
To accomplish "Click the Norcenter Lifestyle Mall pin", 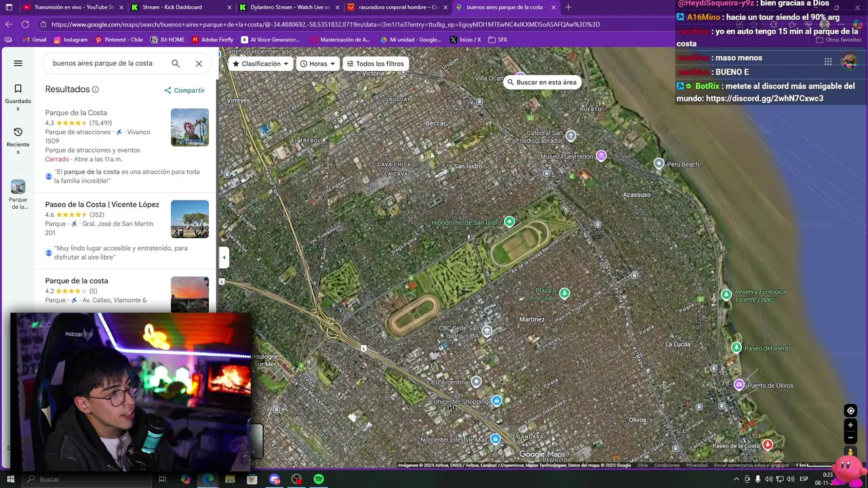I will click(496, 439).
